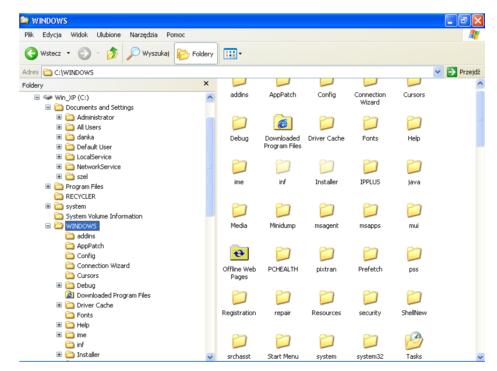Click folder tree scrollbar up arrow

tap(210, 97)
